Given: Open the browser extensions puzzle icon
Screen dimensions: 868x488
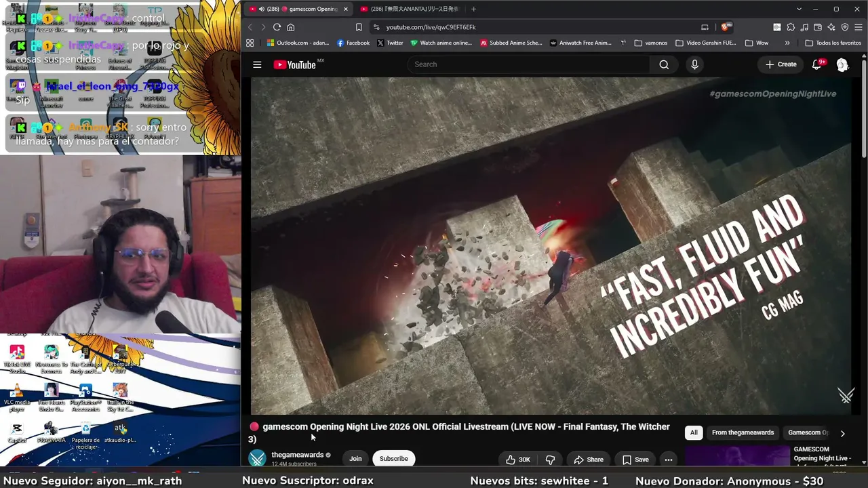Looking at the screenshot, I should click(791, 27).
